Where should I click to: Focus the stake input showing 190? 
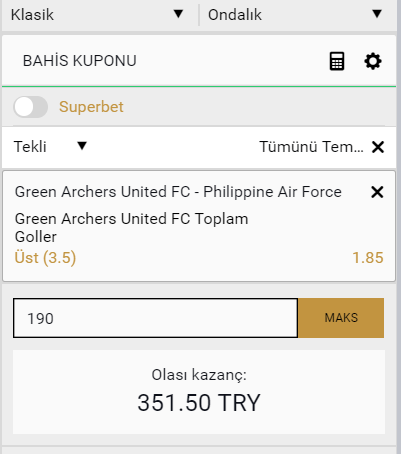pos(155,318)
